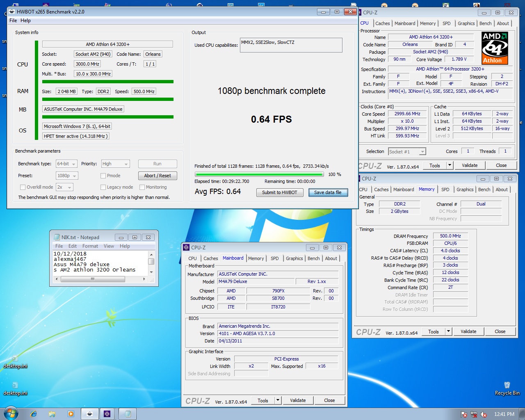Image resolution: width=525 pixels, height=420 pixels.
Task: Switch to Caches tab in CPU-Z CPU window
Action: [382, 23]
